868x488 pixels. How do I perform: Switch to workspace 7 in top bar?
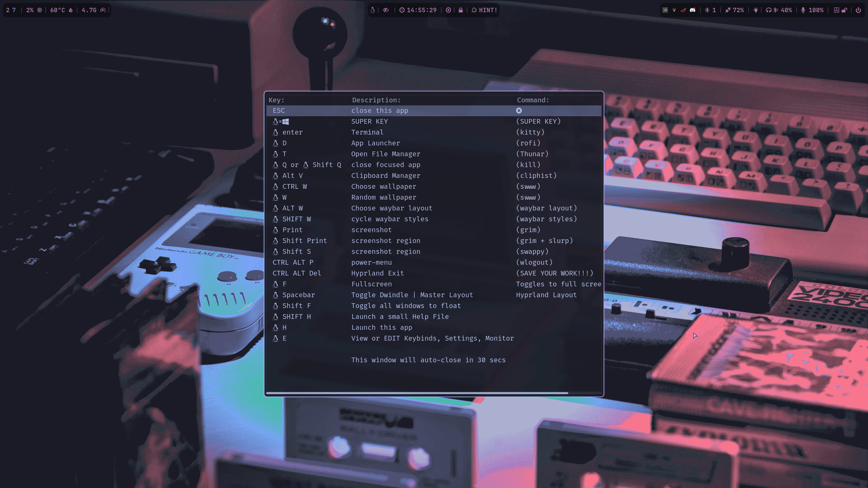[14, 10]
